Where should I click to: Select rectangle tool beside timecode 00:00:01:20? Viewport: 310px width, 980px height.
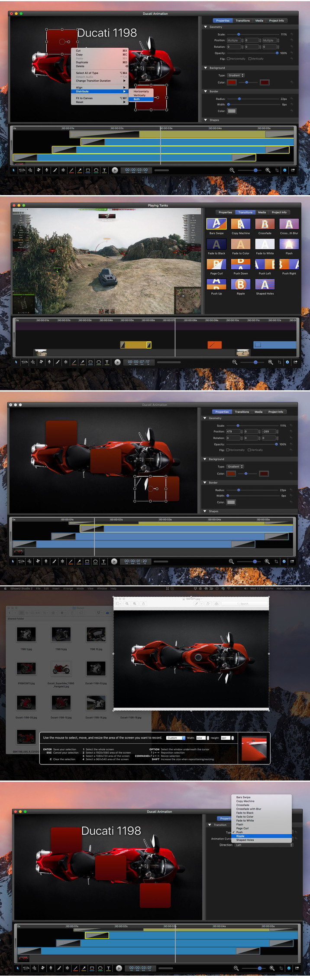[87, 562]
